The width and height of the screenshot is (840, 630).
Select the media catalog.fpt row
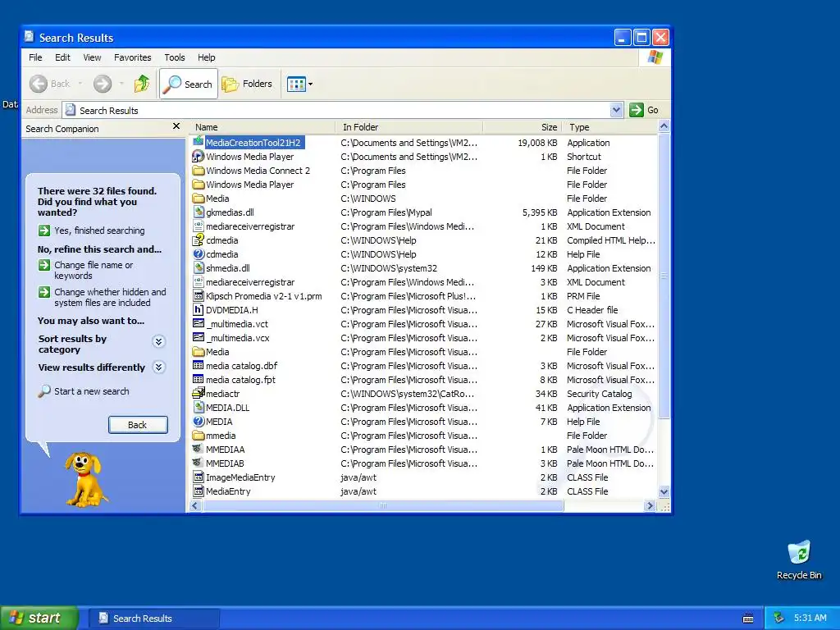coord(423,380)
